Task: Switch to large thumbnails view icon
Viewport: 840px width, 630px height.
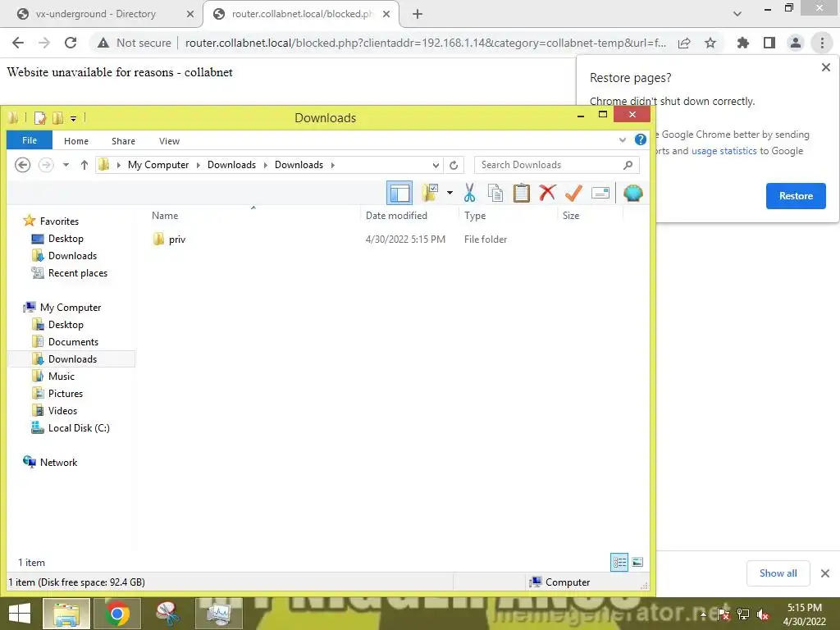Action: (637, 562)
